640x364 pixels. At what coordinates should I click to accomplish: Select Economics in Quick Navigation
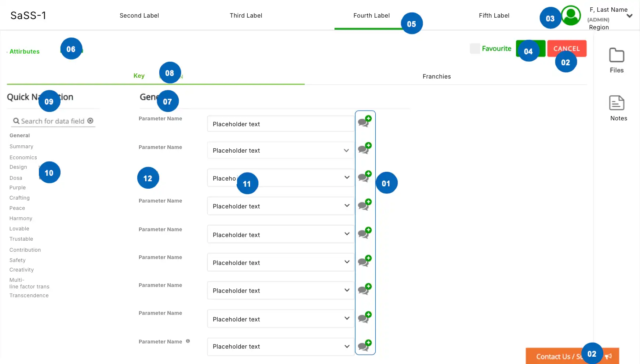click(23, 157)
